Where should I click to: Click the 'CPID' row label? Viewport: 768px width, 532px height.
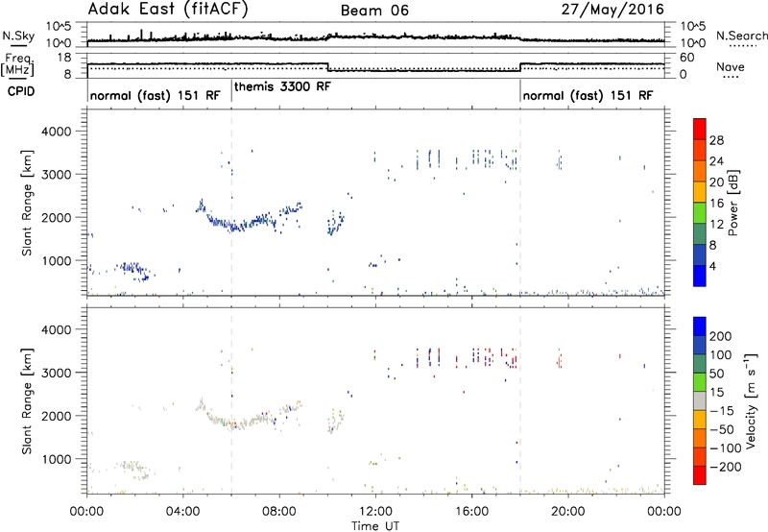(x=21, y=91)
